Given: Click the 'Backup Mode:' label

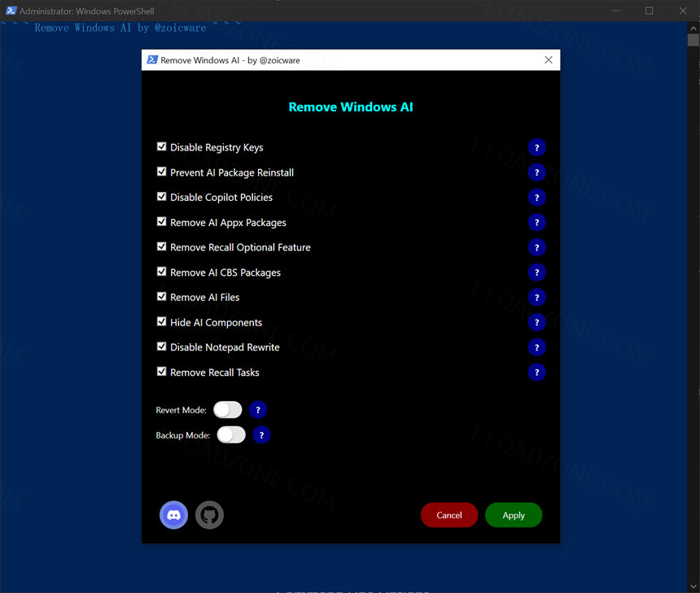Looking at the screenshot, I should (x=183, y=435).
